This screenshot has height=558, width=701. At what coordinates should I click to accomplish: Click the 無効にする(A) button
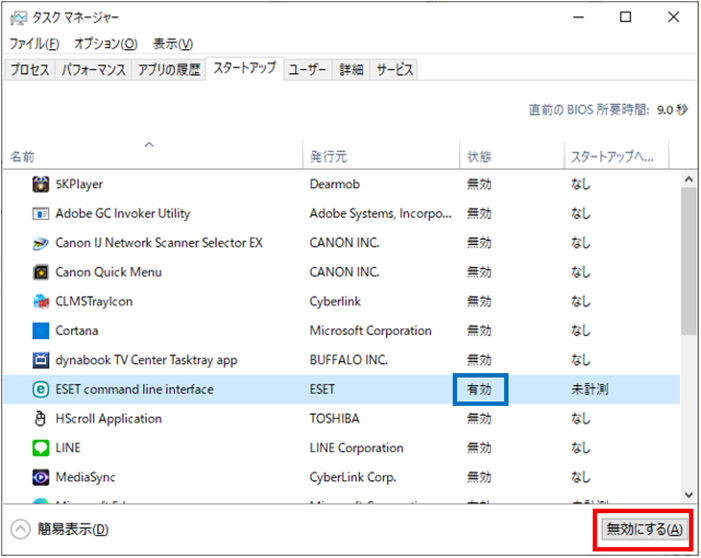pos(644,529)
